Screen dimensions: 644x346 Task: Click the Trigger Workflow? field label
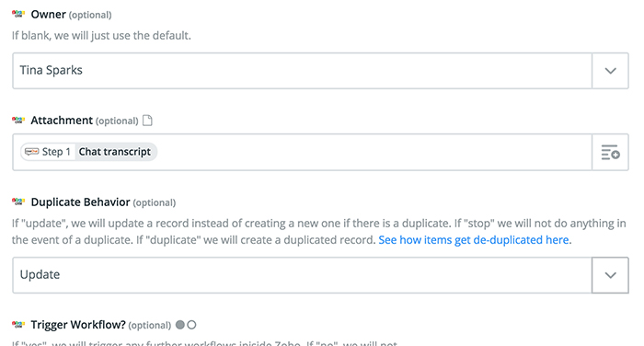78,325
